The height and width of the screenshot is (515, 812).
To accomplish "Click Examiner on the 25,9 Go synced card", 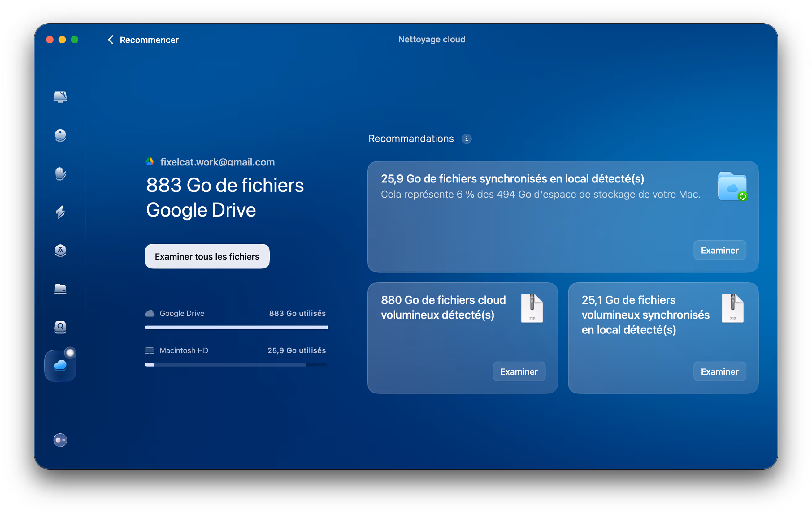I will click(x=720, y=250).
